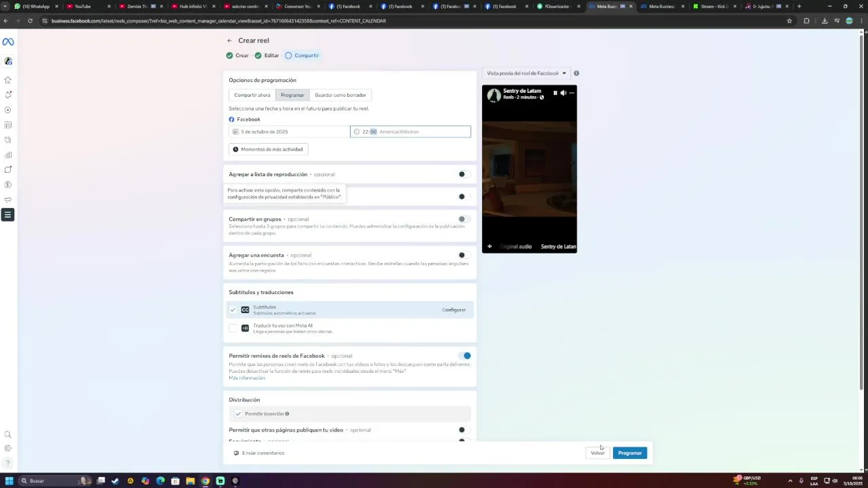The height and width of the screenshot is (488, 868).
Task: Open monetization dollar icon in sidebar
Action: [7, 184]
